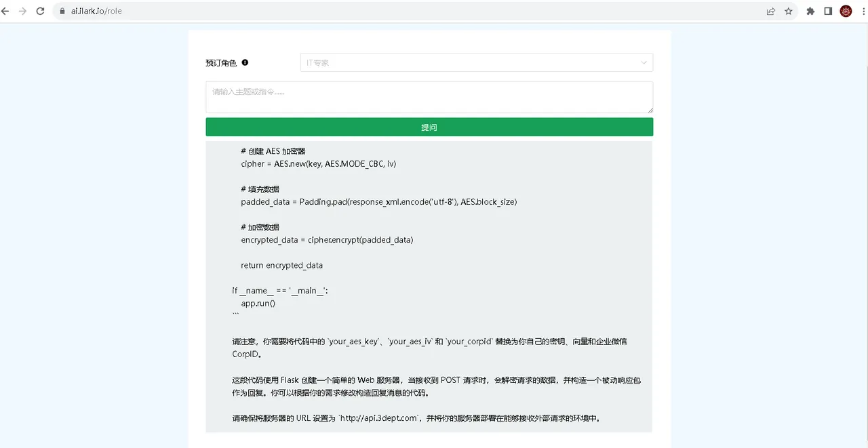Select the "if __name__ == '__main__':" line
This screenshot has width=868, height=448.
point(280,291)
